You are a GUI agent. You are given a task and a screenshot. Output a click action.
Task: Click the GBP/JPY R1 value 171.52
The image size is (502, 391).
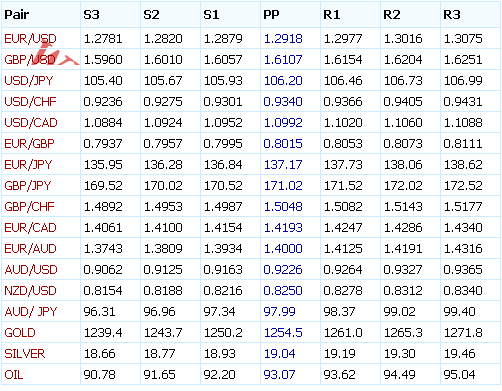[x=343, y=186]
